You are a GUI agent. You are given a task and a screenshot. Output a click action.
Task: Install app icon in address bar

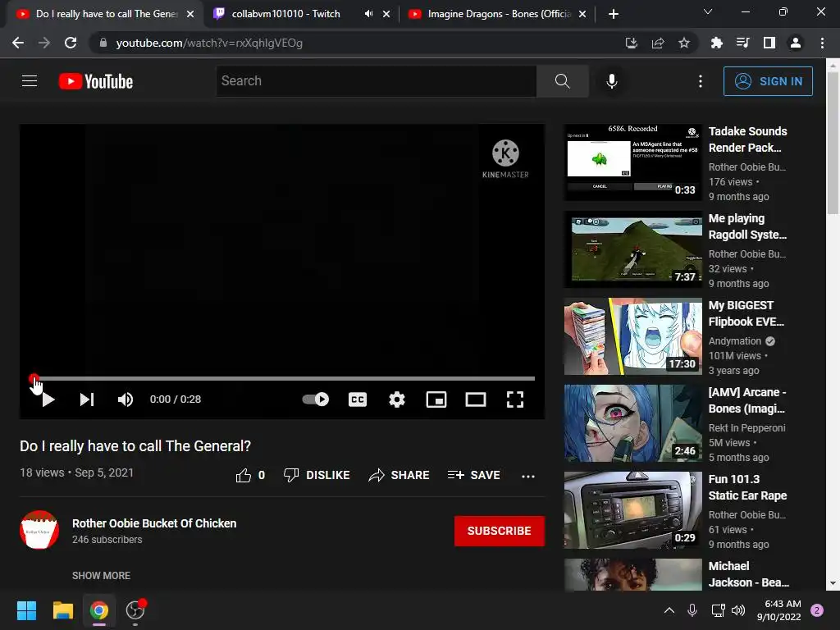(632, 43)
